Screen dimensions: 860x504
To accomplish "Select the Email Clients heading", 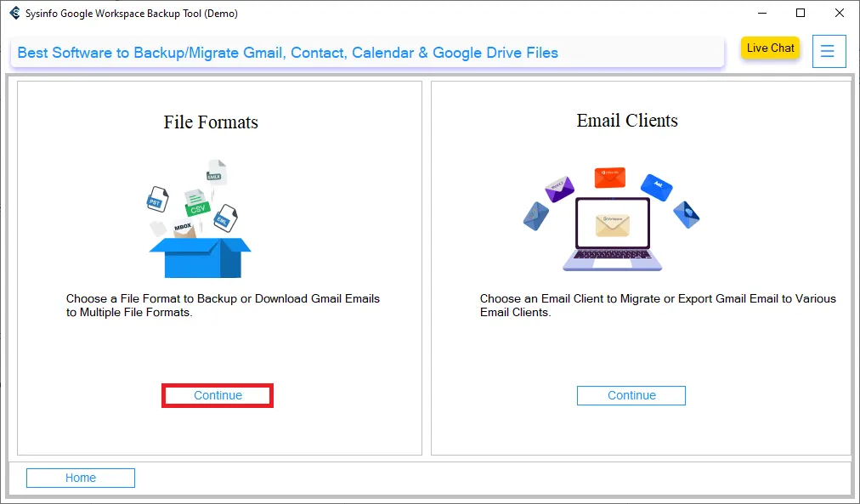I will 627,120.
